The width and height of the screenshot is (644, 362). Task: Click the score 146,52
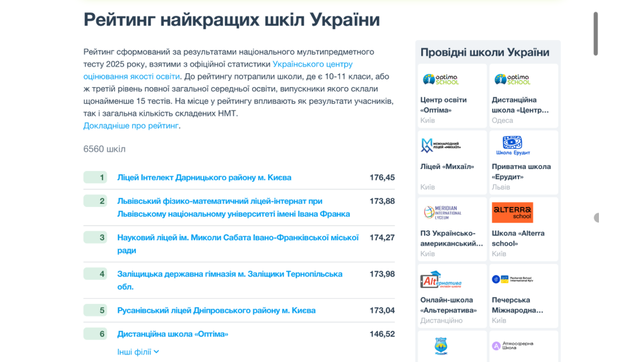pyautogui.click(x=382, y=334)
